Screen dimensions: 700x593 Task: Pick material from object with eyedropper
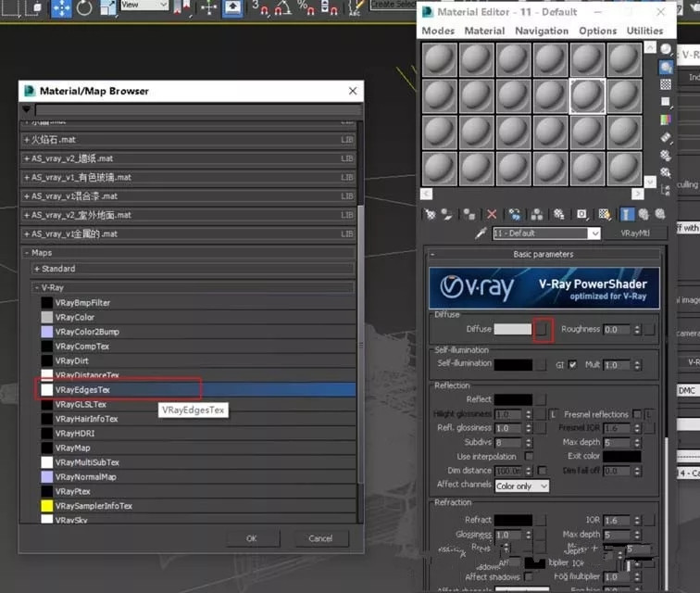[481, 233]
